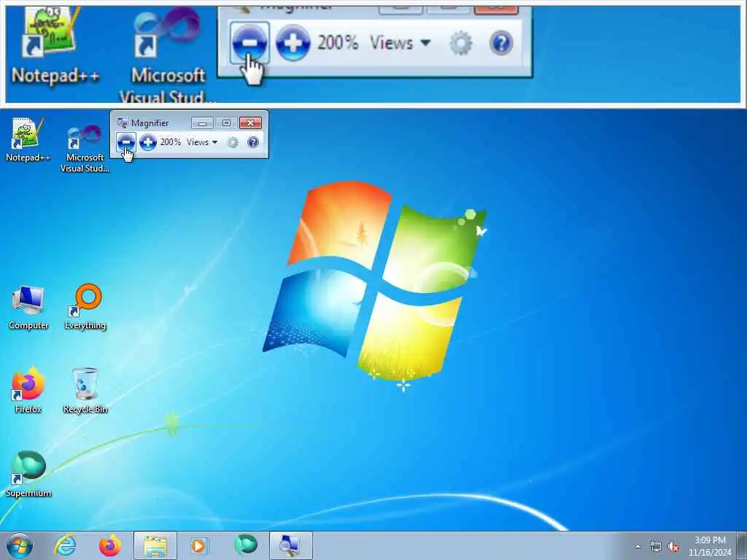
Task: Select the unmagnified Notepad++ desktop shortcut
Action: 28,139
